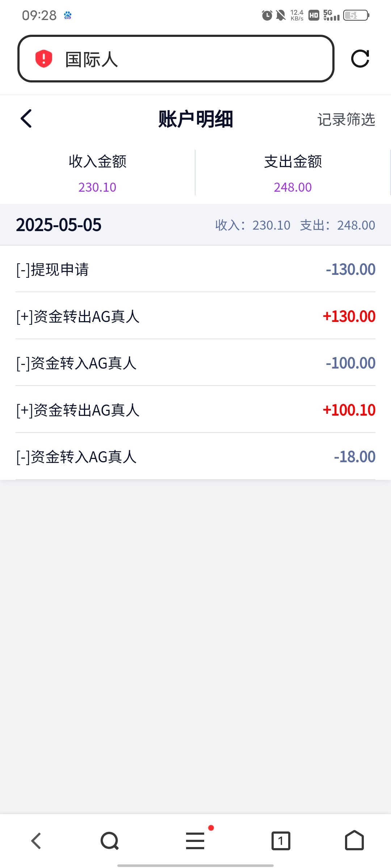The width and height of the screenshot is (391, 868).
Task: Tap the alarm clock status icon
Action: coord(267,15)
